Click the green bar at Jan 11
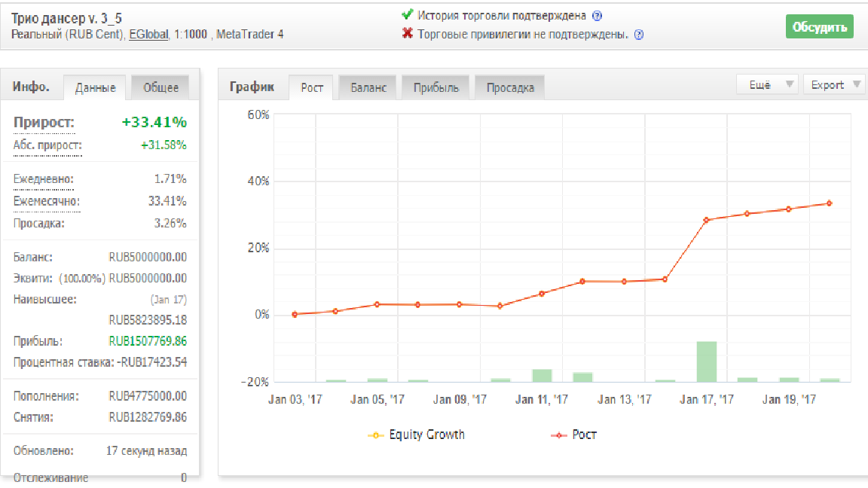Image resolution: width=868 pixels, height=488 pixels. tap(542, 376)
